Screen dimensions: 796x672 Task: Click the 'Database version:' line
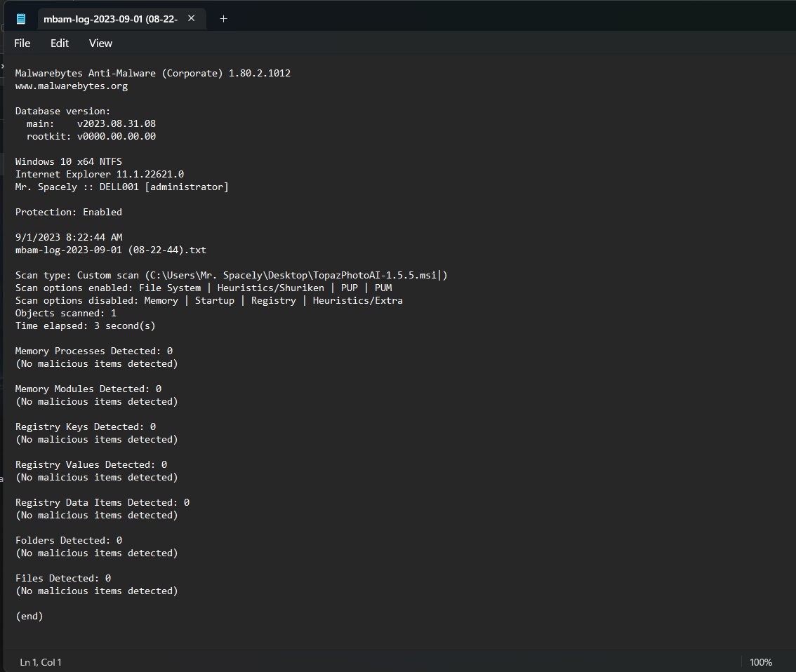point(63,111)
